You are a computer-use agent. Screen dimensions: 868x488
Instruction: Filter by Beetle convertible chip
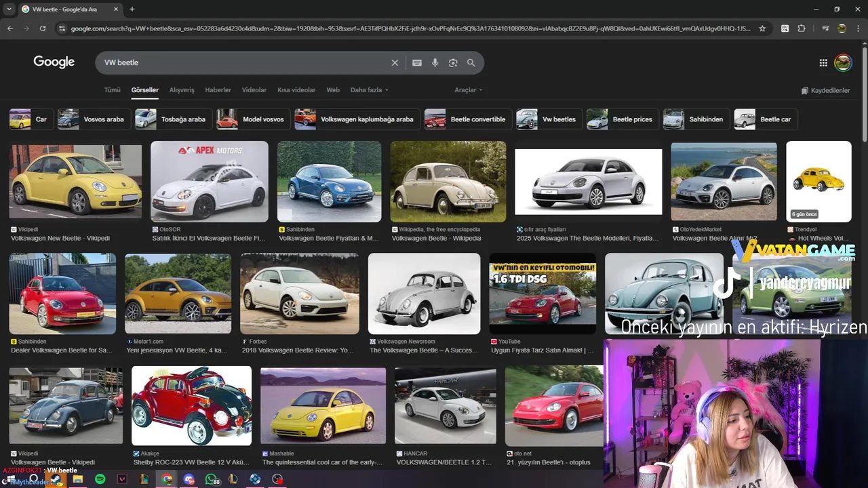coord(468,119)
